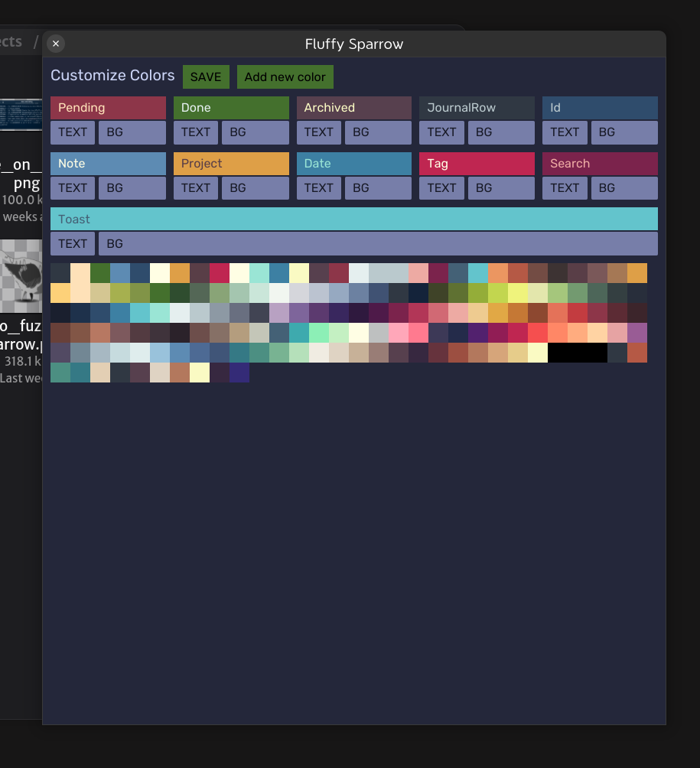700x768 pixels.
Task: Choose the wide BG option under Toast
Action: click(x=378, y=244)
